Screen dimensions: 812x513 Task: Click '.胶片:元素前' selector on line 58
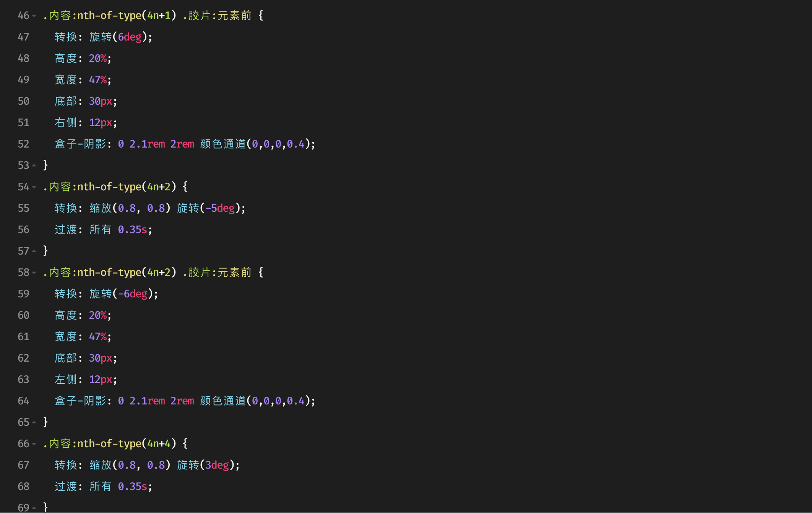(217, 273)
